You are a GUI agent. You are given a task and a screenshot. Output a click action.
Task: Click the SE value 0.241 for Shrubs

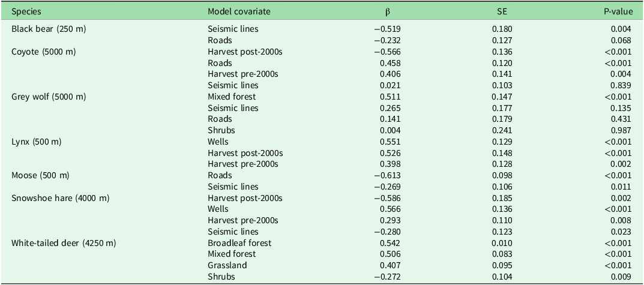click(x=502, y=130)
